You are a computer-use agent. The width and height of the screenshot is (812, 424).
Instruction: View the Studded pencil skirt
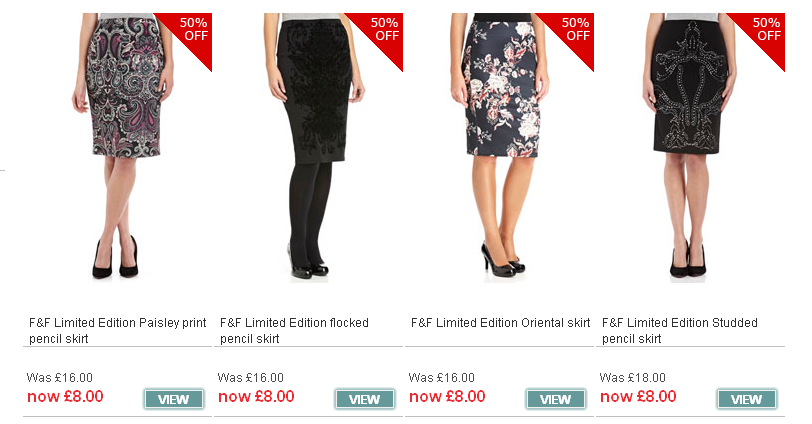pos(747,399)
